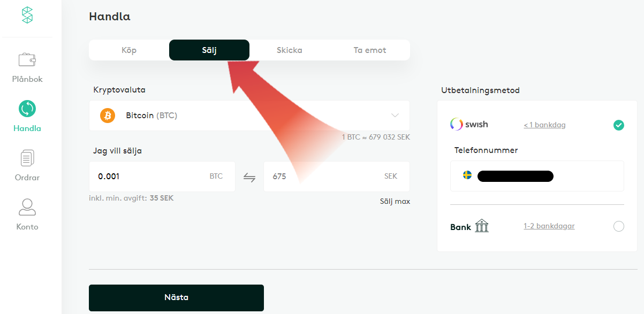Click the Sälj max link

pos(395,202)
